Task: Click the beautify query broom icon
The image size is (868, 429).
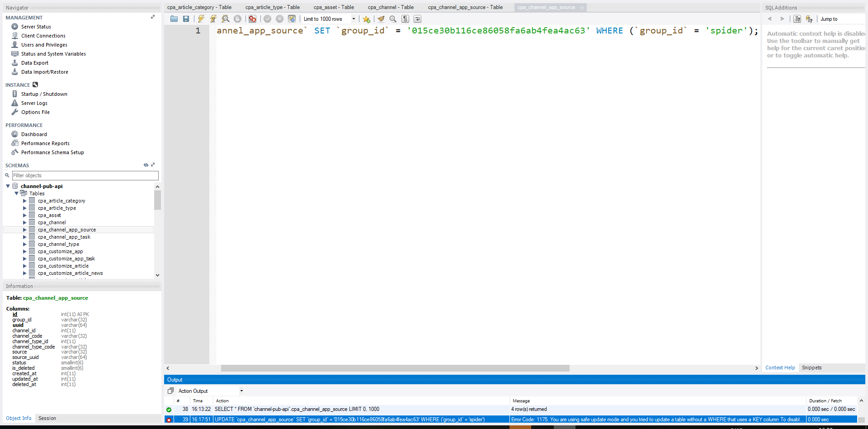Action: click(x=381, y=19)
